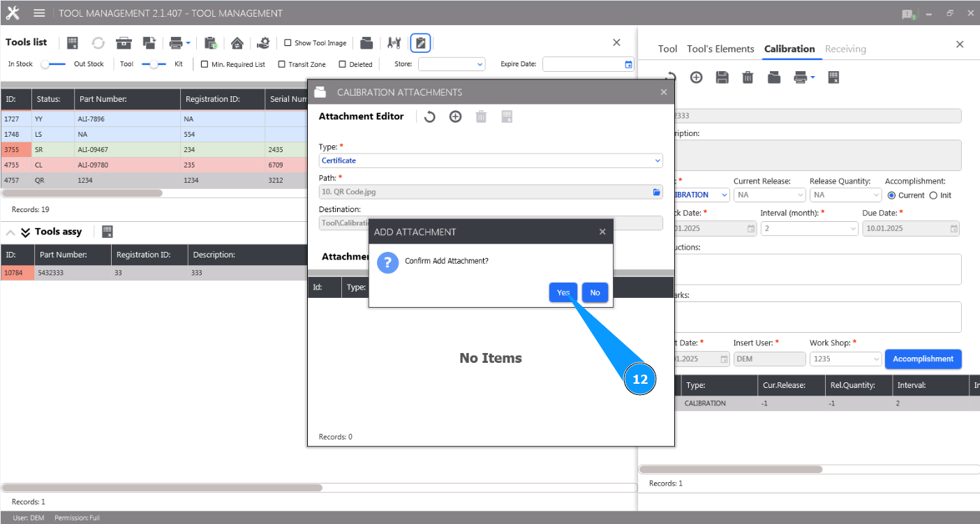Save the calibration record with the floppy disk icon
Screen dimensions: 980x524
point(722,77)
